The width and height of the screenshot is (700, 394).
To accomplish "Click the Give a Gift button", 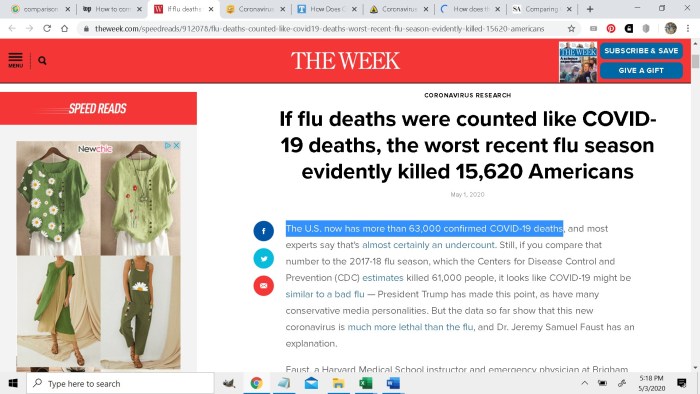I will 641,71.
